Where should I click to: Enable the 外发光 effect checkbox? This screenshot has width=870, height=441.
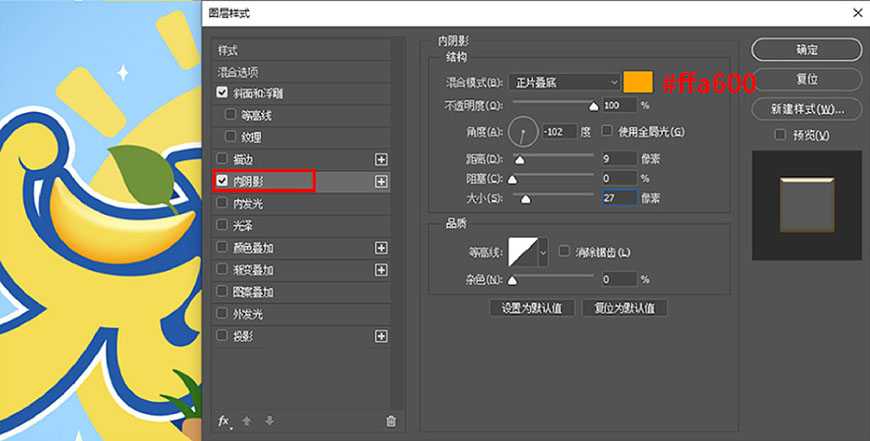point(222,314)
